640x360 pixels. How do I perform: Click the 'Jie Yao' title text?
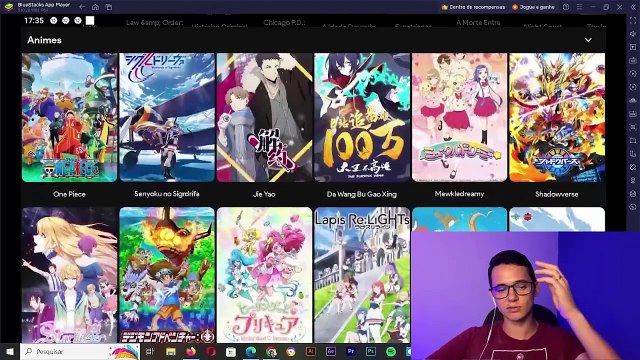264,194
